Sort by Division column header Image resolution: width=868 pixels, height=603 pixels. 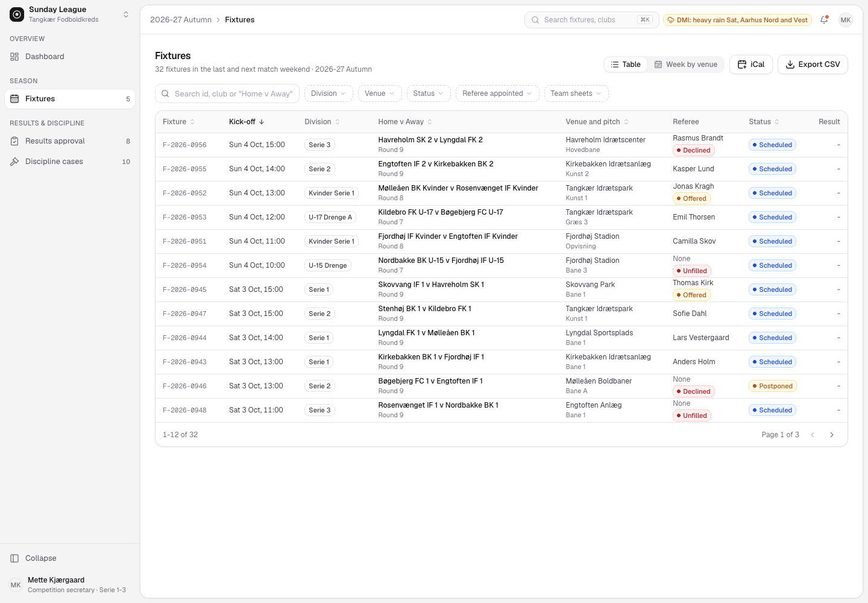click(322, 122)
